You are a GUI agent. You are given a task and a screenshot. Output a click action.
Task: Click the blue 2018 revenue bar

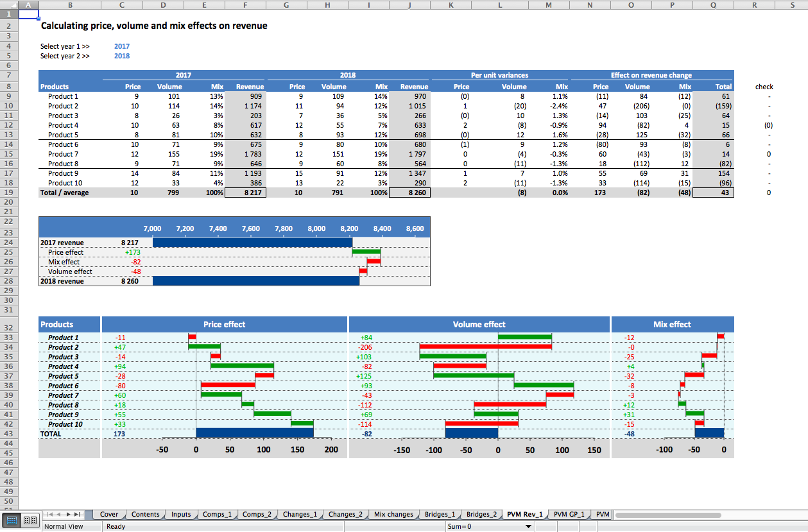pyautogui.click(x=256, y=281)
